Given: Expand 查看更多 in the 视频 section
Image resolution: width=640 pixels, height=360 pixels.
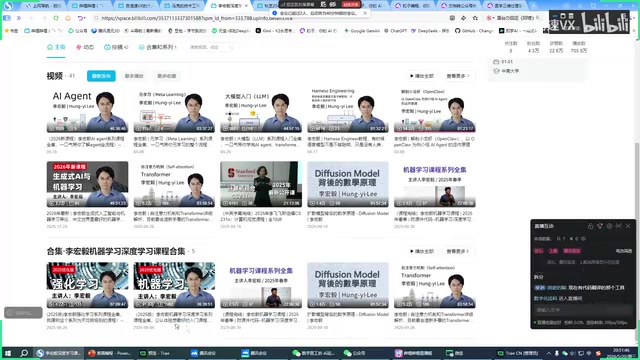Looking at the screenshot, I should (x=458, y=76).
